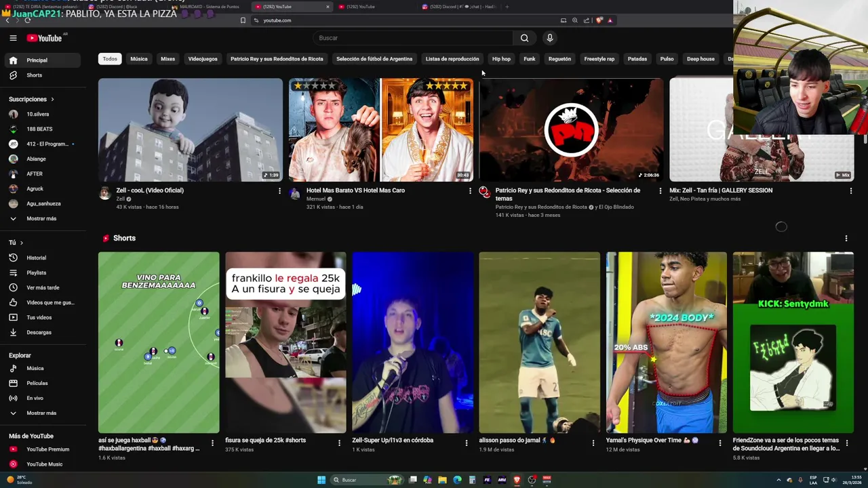Image resolution: width=868 pixels, height=488 pixels.
Task: Open the Tú section chevron
Action: click(x=22, y=243)
